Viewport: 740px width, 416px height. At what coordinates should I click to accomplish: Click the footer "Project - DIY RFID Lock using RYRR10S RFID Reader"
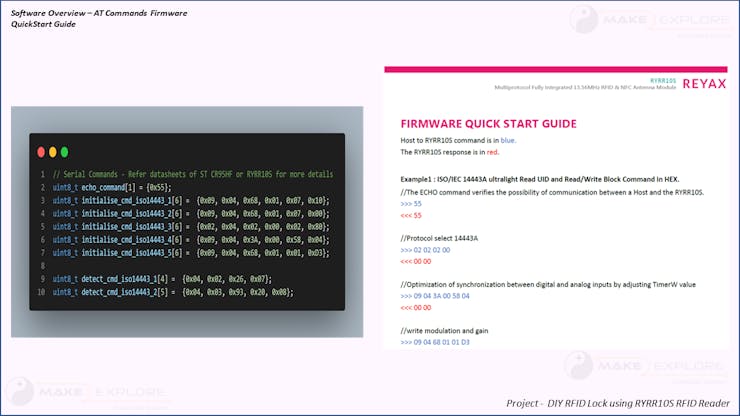[x=618, y=403]
